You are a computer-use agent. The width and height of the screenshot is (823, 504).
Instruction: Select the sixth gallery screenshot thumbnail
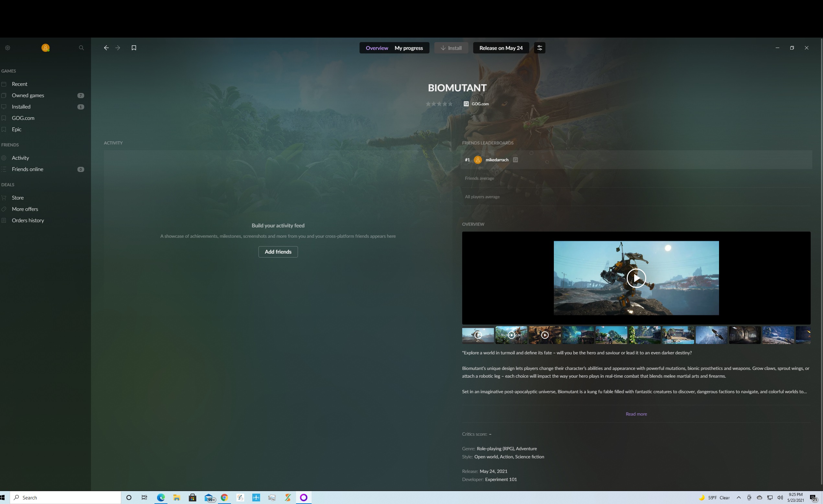click(645, 335)
